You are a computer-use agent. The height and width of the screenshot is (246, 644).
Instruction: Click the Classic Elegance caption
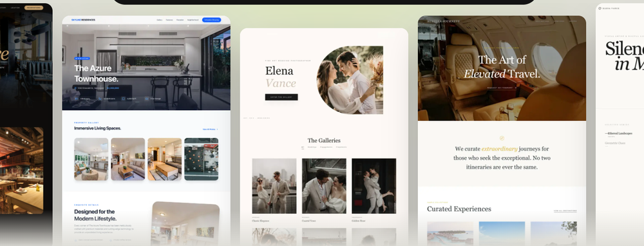click(x=261, y=221)
